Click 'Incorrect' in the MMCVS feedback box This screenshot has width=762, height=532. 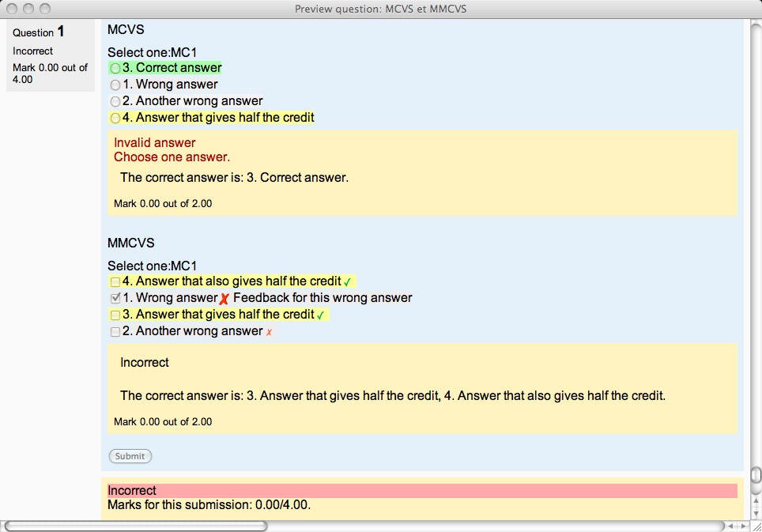point(145,363)
